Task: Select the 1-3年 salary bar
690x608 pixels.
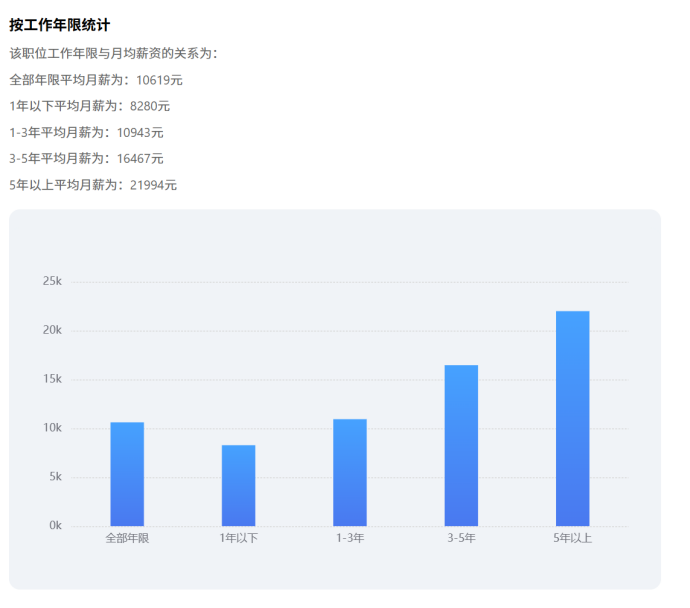Action: [x=350, y=473]
